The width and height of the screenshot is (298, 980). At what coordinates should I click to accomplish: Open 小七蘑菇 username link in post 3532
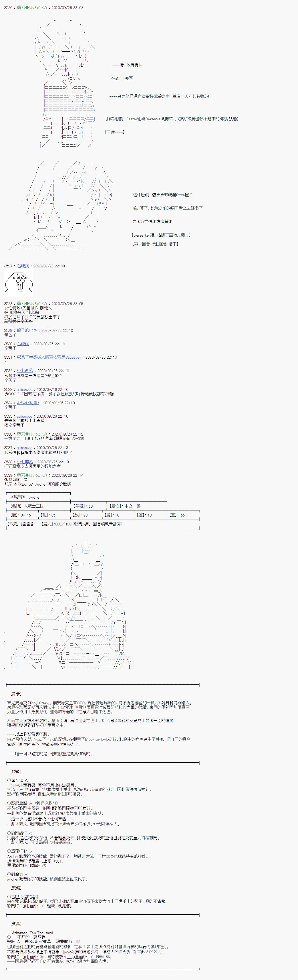(x=25, y=370)
